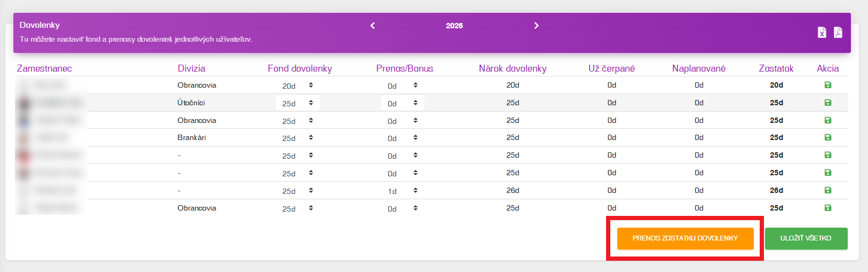Click the Fond dovolenky column header

point(300,68)
